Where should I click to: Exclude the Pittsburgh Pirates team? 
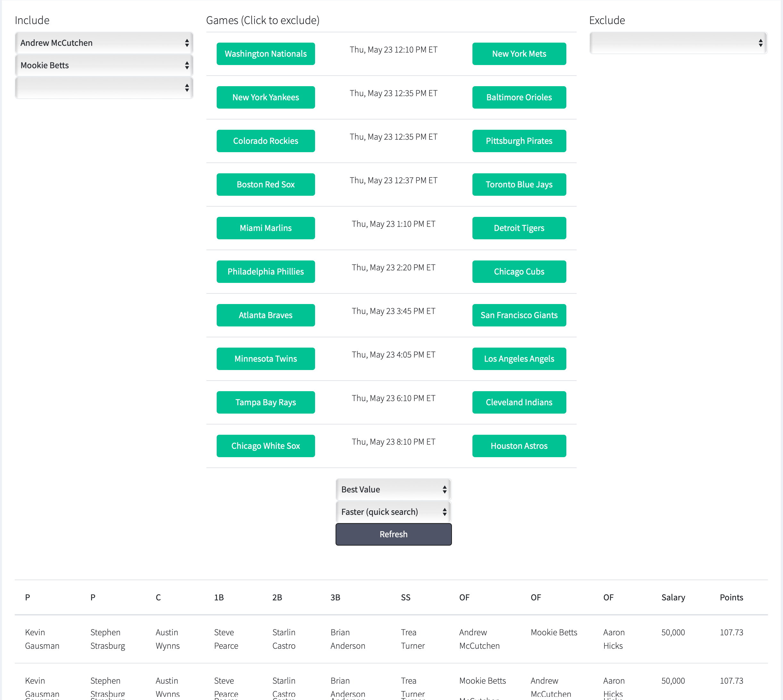coord(519,141)
